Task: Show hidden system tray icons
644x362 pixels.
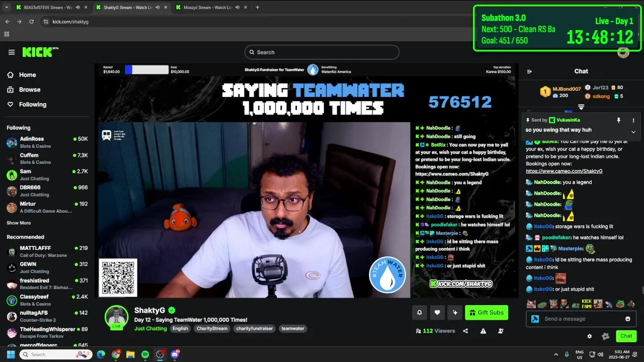Action: point(556,354)
